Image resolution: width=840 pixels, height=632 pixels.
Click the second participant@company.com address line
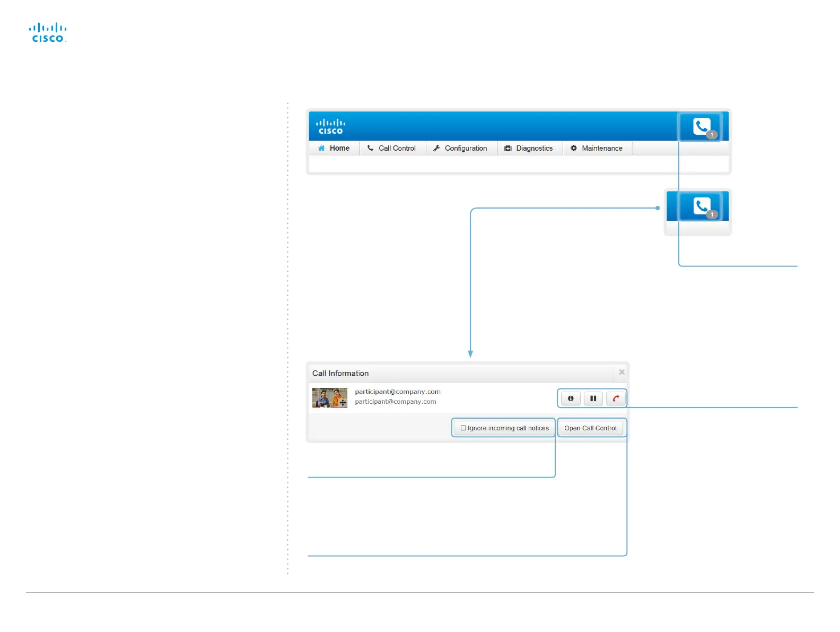coord(396,402)
